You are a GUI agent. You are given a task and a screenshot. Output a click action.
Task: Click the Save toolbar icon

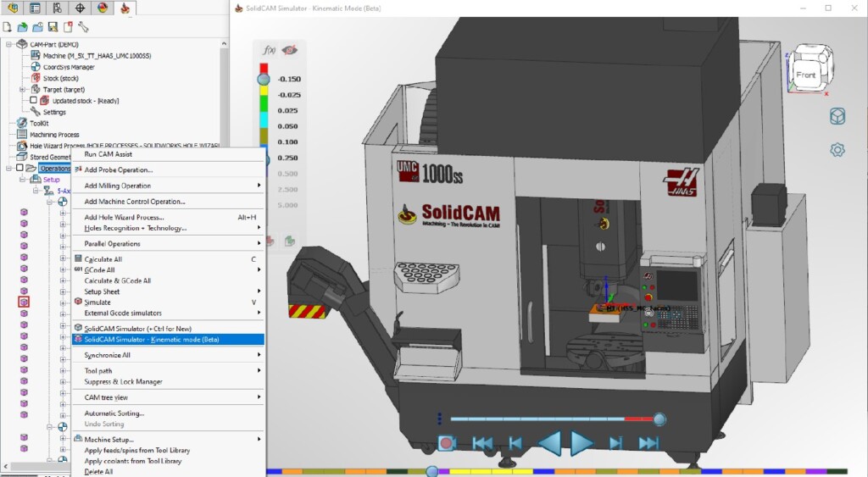click(53, 26)
